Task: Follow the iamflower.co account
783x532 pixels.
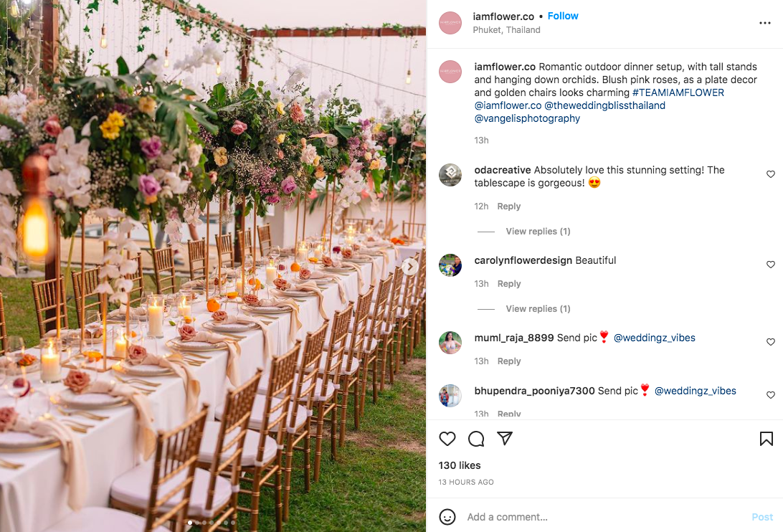Action: point(563,16)
